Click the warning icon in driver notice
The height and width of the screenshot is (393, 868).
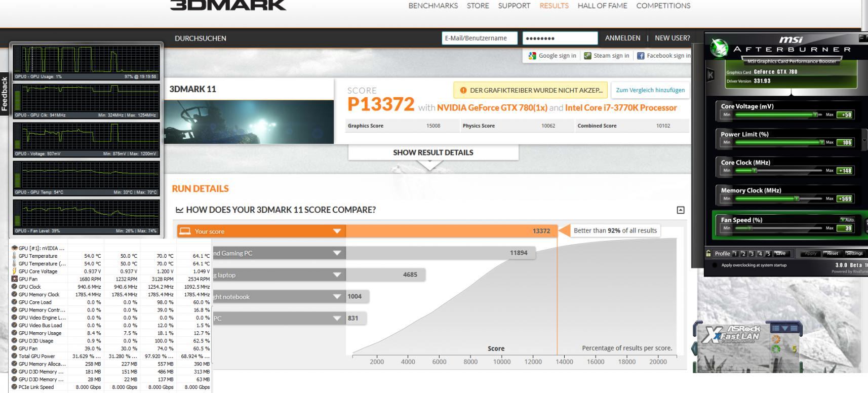coord(463,90)
